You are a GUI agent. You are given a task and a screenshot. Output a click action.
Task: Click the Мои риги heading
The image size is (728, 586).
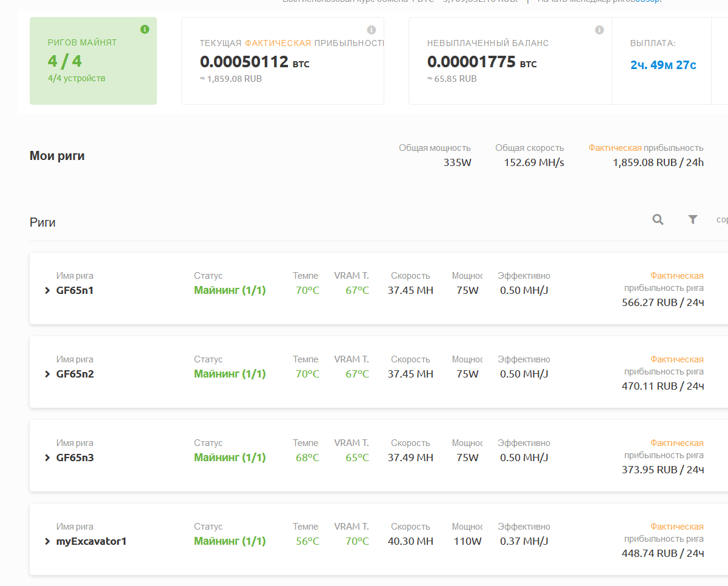pyautogui.click(x=57, y=156)
